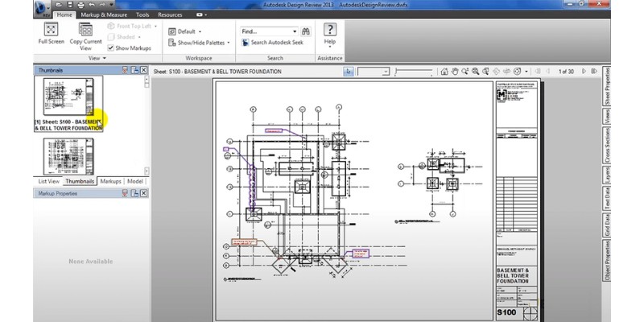The image size is (644, 322).
Task: Click the binoculars find icon
Action: click(306, 31)
